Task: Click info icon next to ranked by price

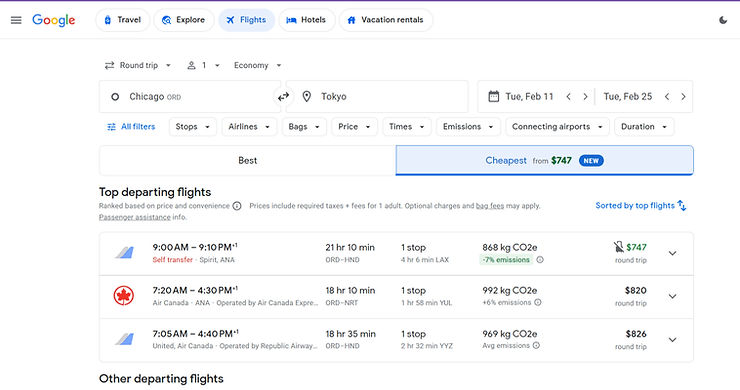Action: (237, 206)
